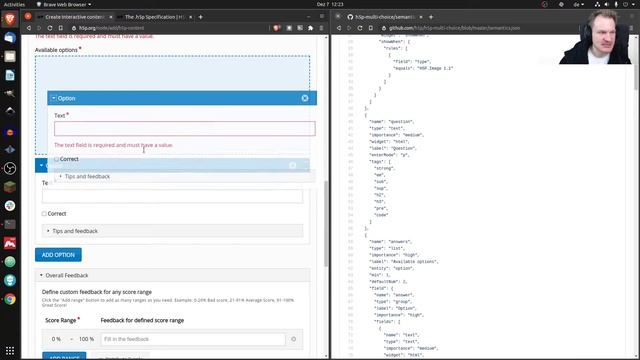Remove the dragged Option with X icon
This screenshot has height=360, width=640.
tap(305, 98)
